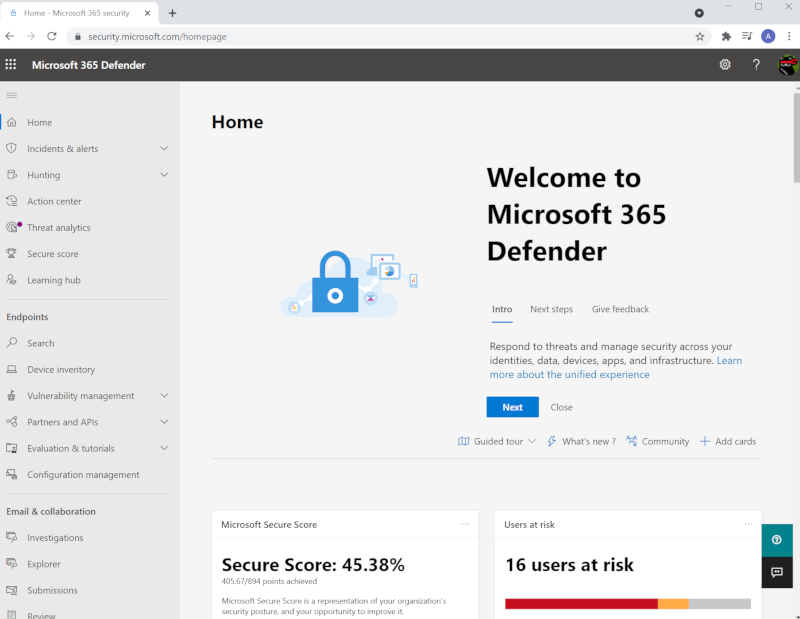Click Close on the welcome banner
This screenshot has width=800, height=619.
561,407
